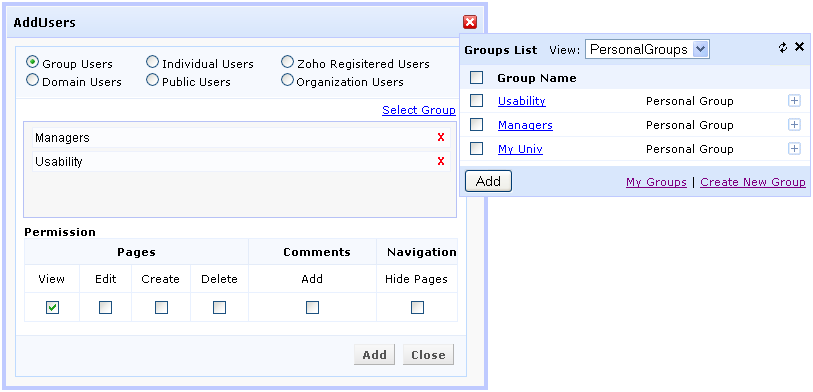The image size is (813, 392).
Task: Enable the Delete pages permission
Action: 219,307
